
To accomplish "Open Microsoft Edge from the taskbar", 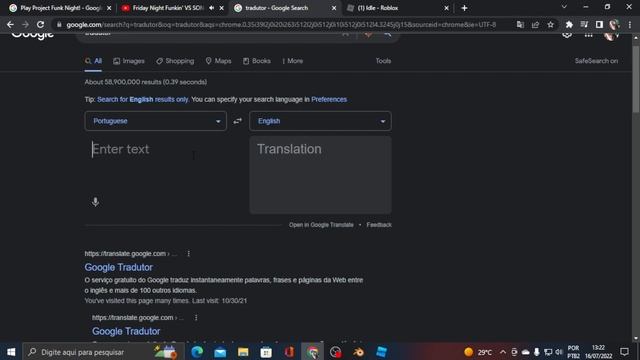I will [197, 352].
